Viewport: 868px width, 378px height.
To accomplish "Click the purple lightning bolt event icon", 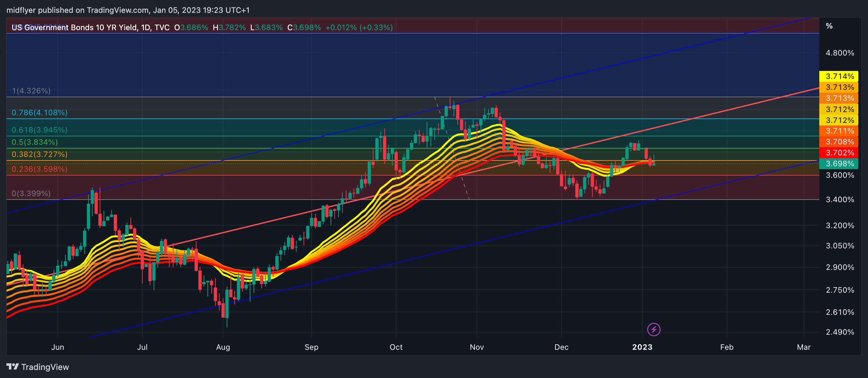I will [x=654, y=330].
